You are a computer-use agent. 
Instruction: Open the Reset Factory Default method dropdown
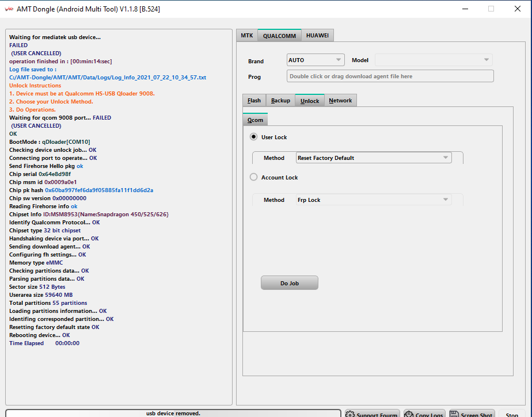(374, 158)
